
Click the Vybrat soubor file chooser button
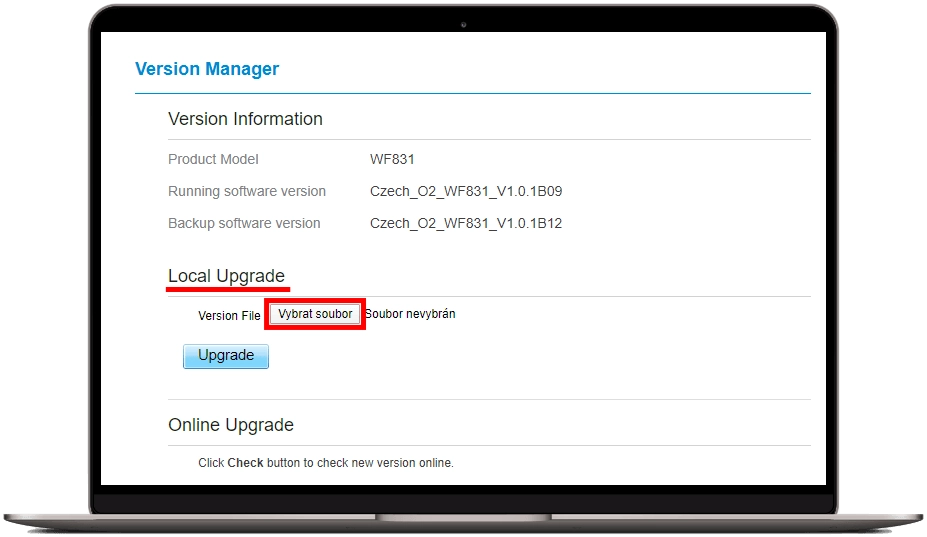(x=315, y=314)
